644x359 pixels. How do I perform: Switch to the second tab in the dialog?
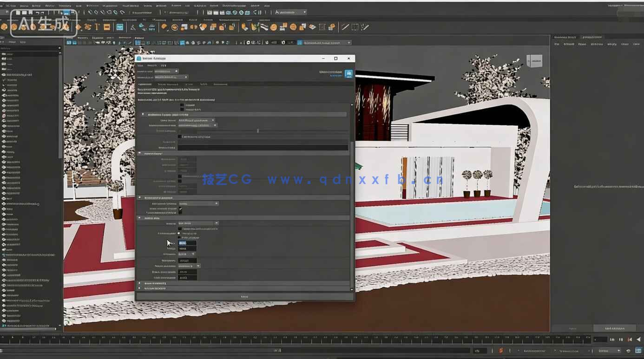[x=168, y=84]
